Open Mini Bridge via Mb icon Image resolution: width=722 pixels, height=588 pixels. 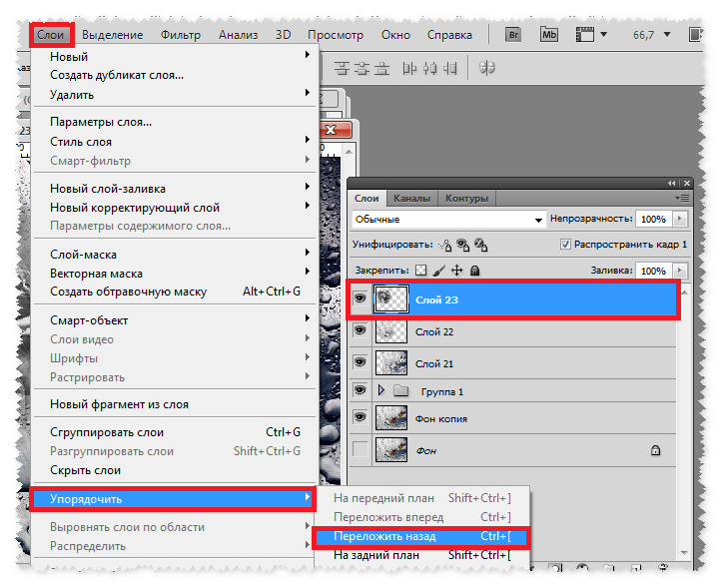(548, 35)
